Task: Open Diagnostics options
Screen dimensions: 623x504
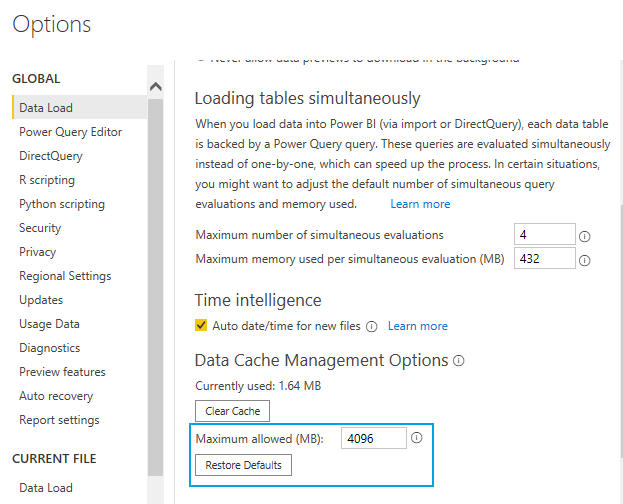Action: click(50, 348)
